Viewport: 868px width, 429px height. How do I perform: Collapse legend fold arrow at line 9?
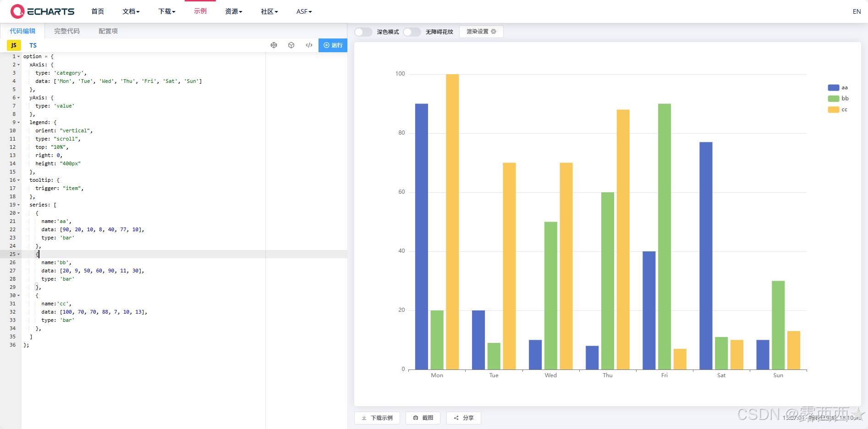click(x=19, y=123)
